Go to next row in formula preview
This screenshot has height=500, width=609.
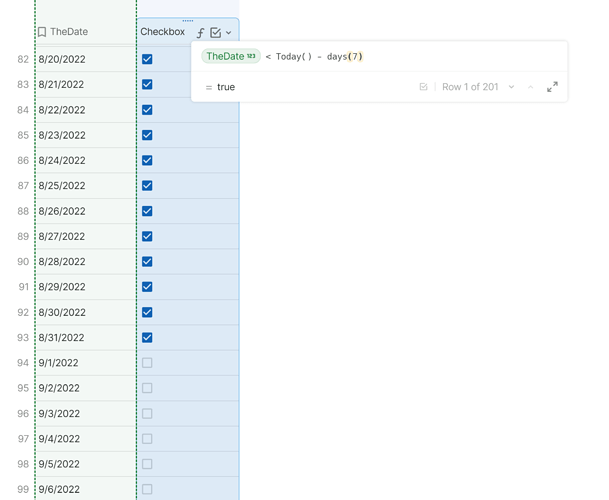click(512, 87)
